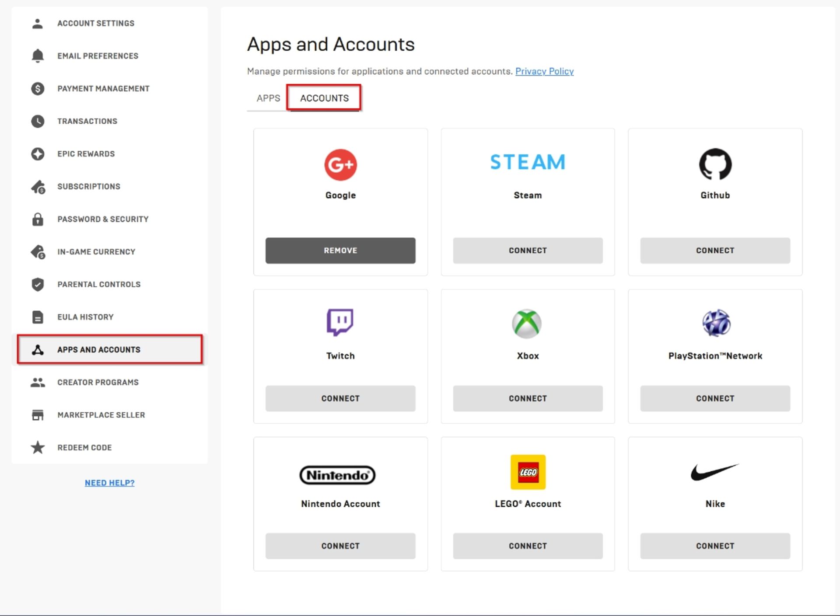The image size is (840, 616).
Task: Click the Github cat logo
Action: [x=715, y=165]
